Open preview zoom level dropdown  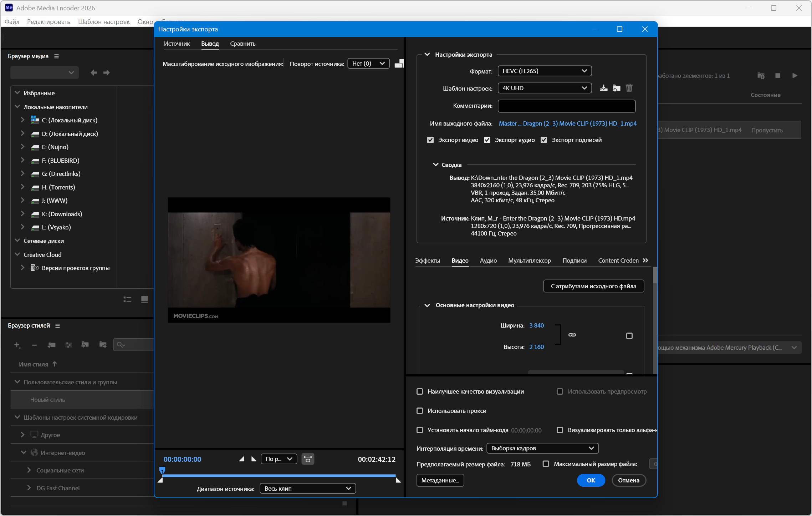[x=279, y=459]
